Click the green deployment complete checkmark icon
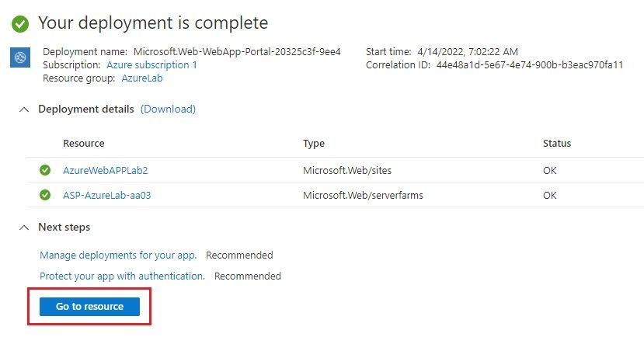This screenshot has width=644, height=351. pyautogui.click(x=20, y=24)
